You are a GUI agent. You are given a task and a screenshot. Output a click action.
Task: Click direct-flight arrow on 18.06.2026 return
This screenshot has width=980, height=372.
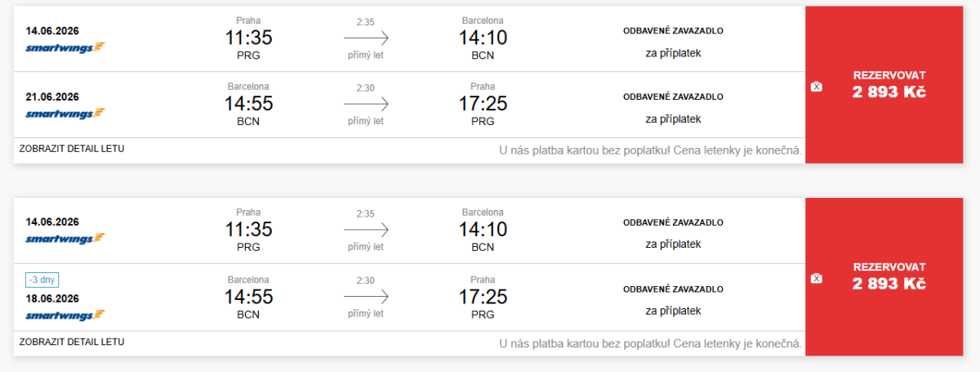click(366, 296)
